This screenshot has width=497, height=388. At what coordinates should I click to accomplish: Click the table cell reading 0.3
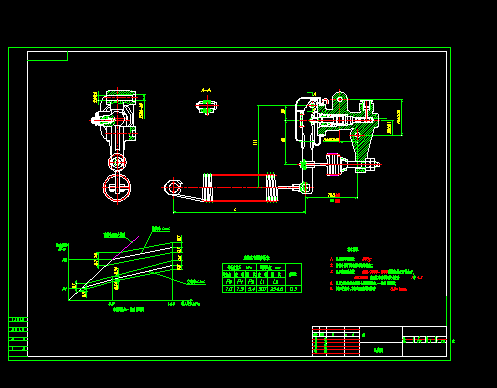293,289
